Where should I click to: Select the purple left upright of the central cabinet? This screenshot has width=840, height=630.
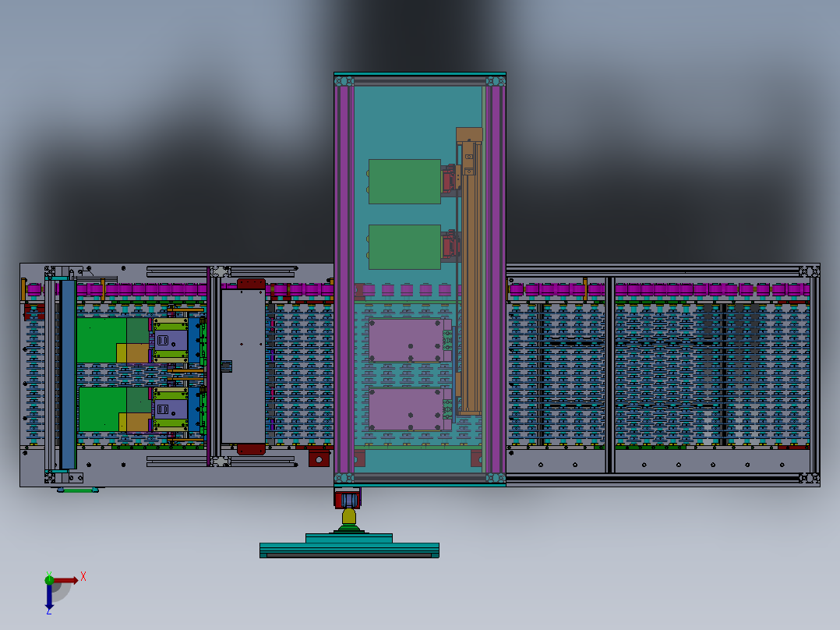click(344, 280)
